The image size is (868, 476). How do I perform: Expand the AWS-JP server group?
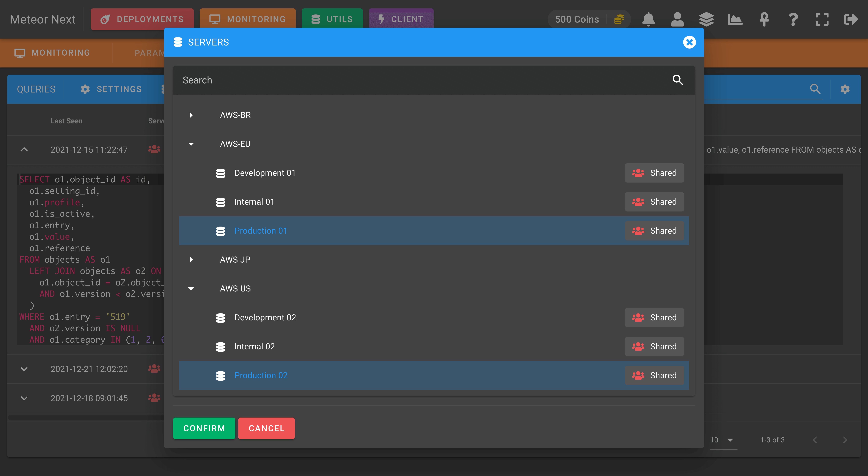pyautogui.click(x=191, y=260)
